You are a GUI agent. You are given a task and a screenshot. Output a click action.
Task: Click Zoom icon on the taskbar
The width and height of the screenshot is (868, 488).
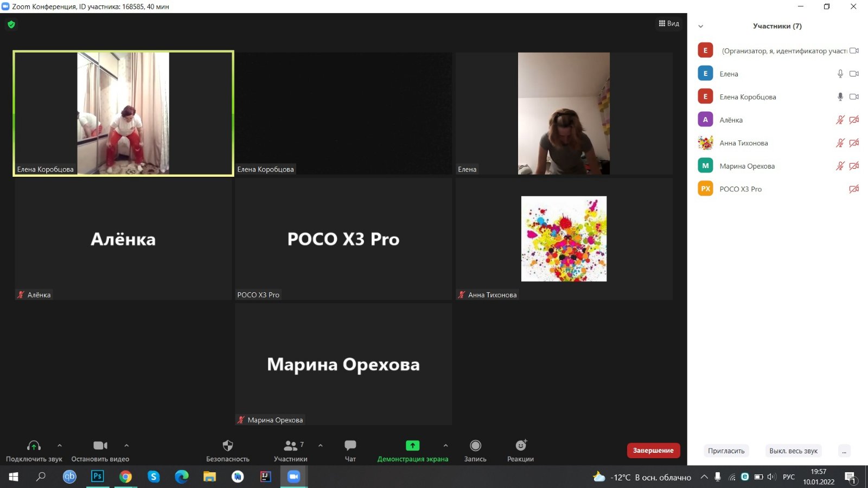(x=293, y=477)
